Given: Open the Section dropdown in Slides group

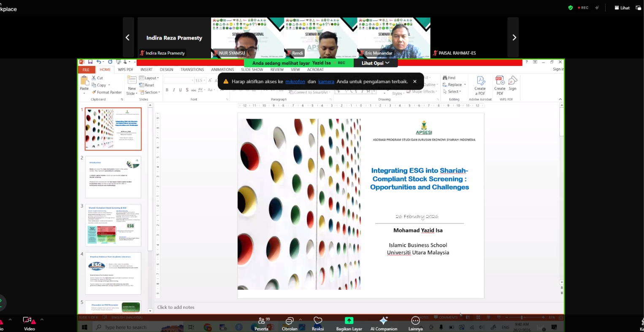Looking at the screenshot, I should pos(150,92).
